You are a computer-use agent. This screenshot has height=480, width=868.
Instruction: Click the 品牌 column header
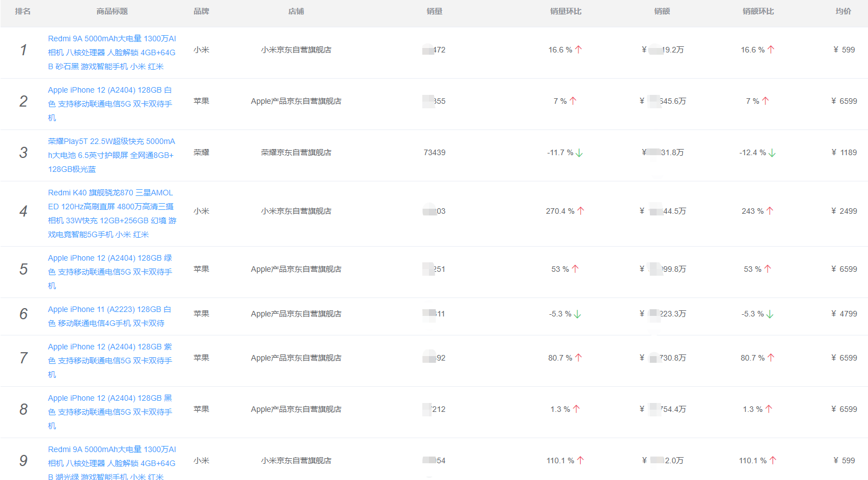[x=201, y=11]
